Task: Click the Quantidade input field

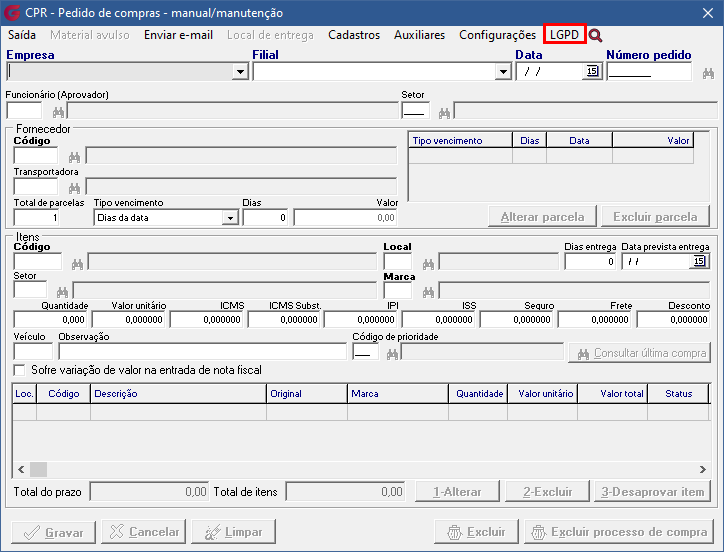Action: (x=50, y=319)
